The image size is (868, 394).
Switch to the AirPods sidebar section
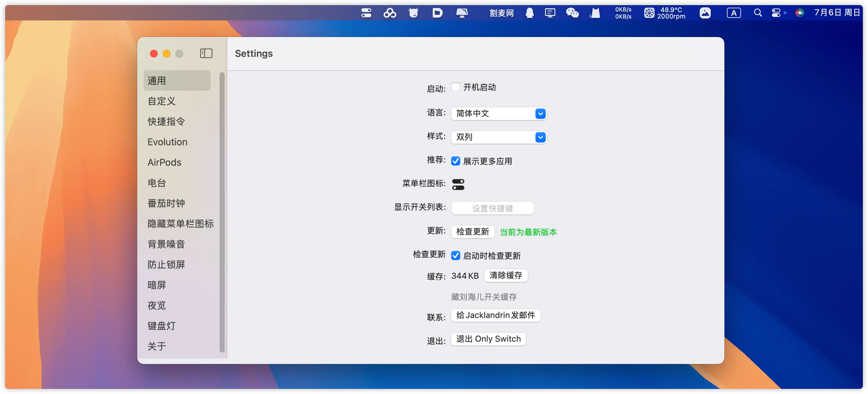tap(164, 163)
